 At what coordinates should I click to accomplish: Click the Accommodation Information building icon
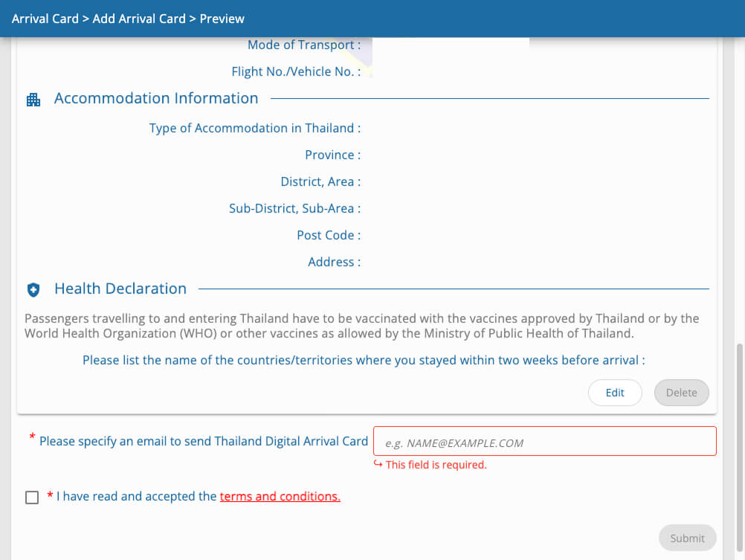point(33,100)
